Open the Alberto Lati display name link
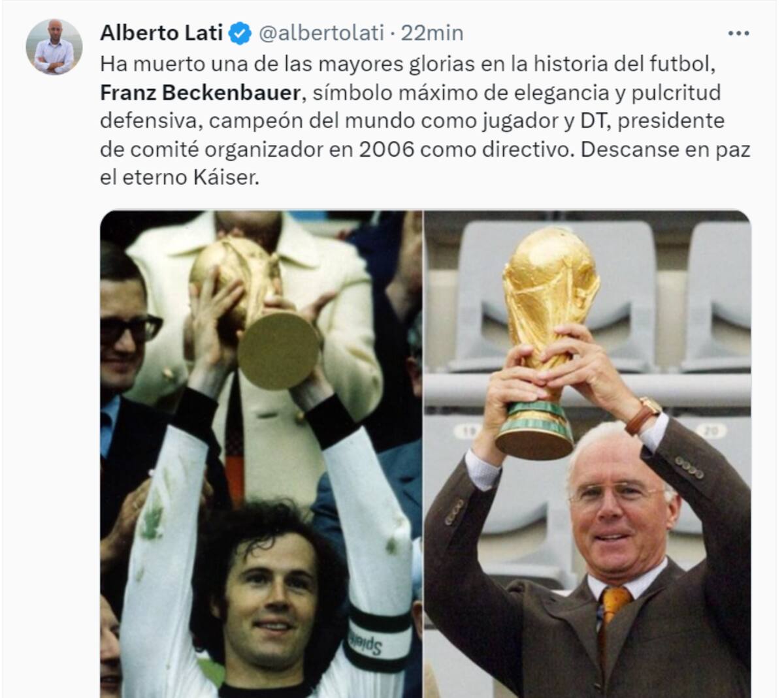Image resolution: width=784 pixels, height=698 pixels. pos(161,33)
